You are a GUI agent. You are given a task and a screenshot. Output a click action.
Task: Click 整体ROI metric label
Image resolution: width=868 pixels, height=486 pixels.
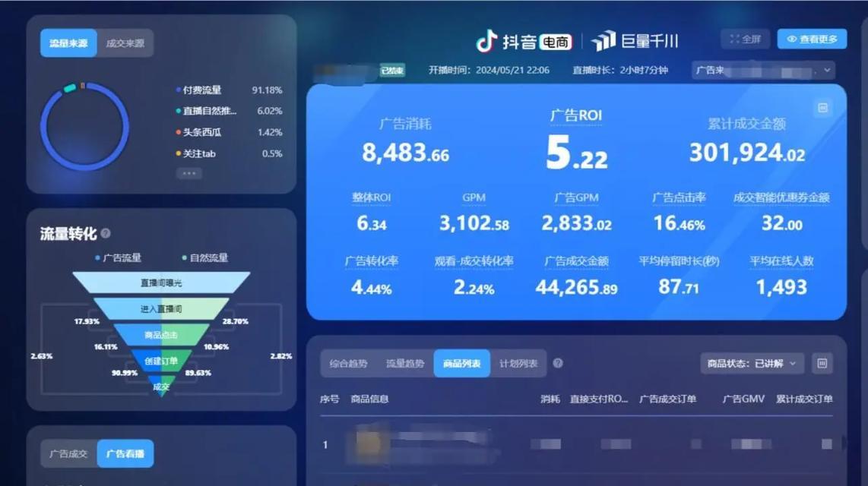point(372,197)
